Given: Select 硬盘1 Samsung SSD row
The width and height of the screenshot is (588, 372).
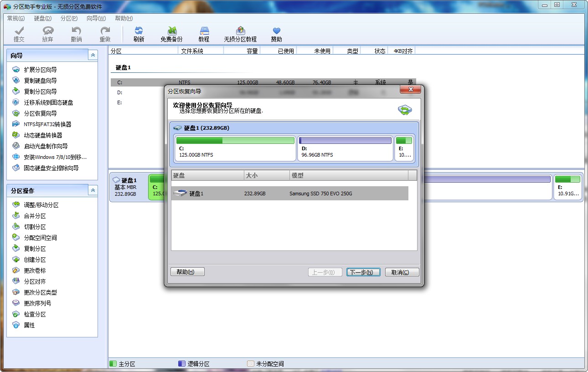Looking at the screenshot, I should click(289, 194).
